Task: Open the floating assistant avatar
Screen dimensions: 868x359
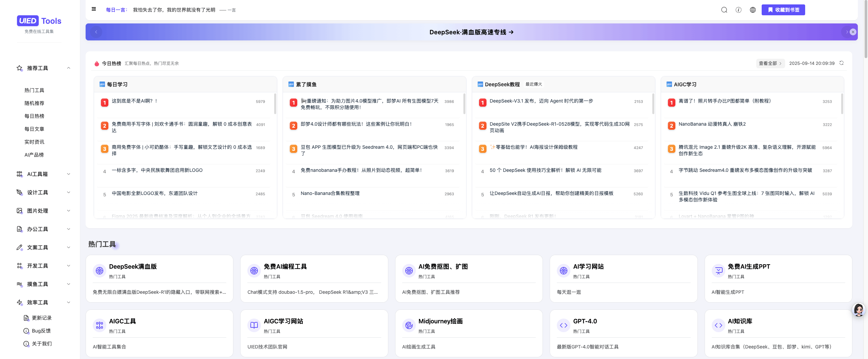Action: point(858,310)
